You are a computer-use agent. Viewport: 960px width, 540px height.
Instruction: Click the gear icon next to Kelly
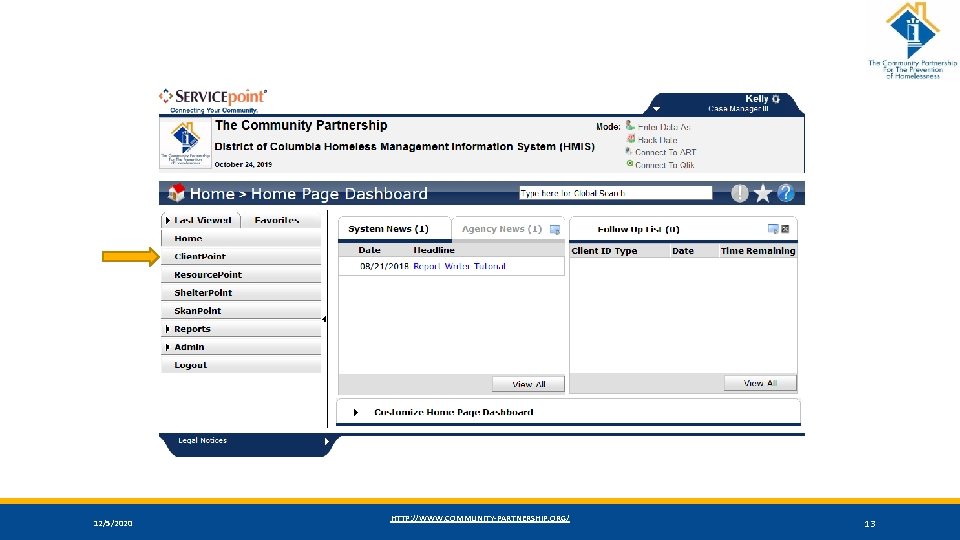(x=776, y=99)
